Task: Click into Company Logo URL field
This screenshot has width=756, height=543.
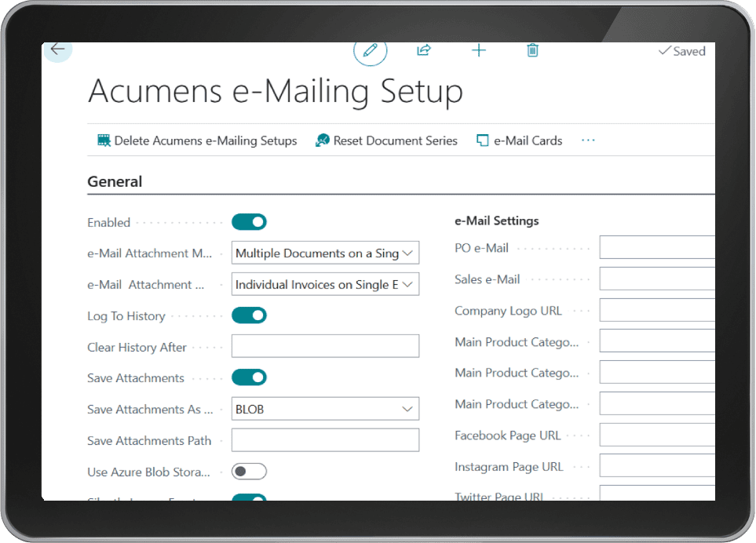Action: point(658,310)
